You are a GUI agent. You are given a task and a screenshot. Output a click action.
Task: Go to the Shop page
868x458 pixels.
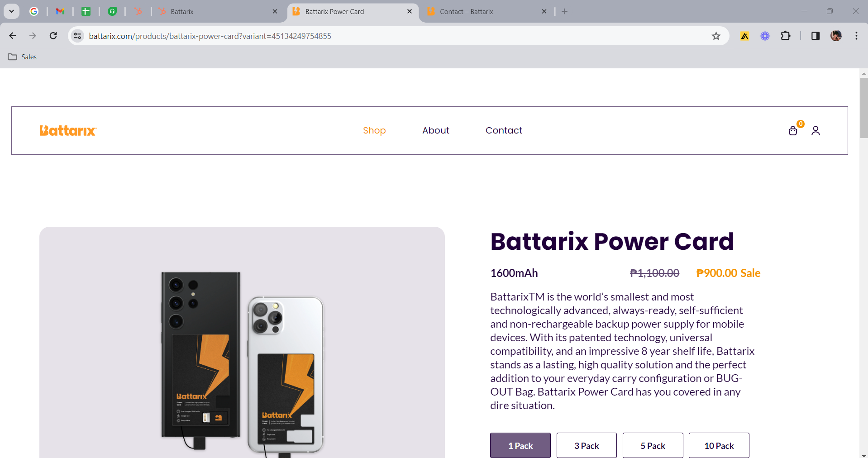click(374, 130)
